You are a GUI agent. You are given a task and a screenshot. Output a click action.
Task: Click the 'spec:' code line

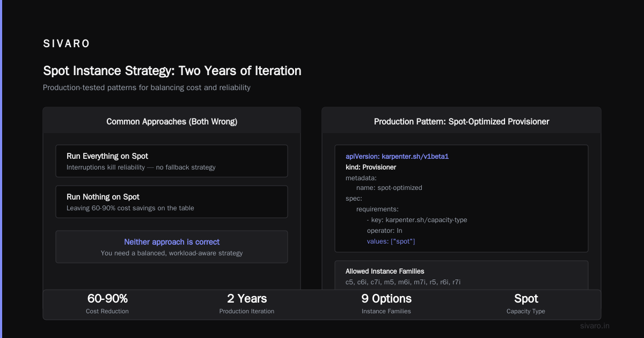tap(354, 199)
